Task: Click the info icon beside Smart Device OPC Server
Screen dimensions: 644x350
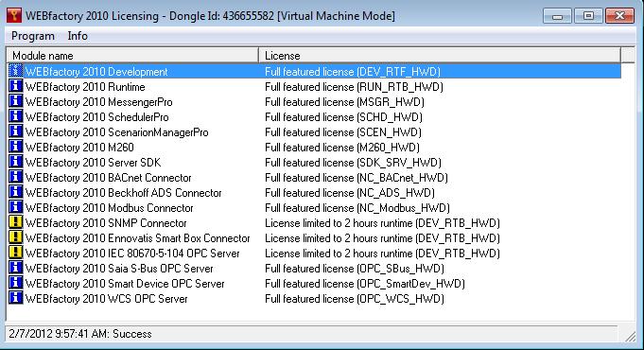Action: click(16, 284)
